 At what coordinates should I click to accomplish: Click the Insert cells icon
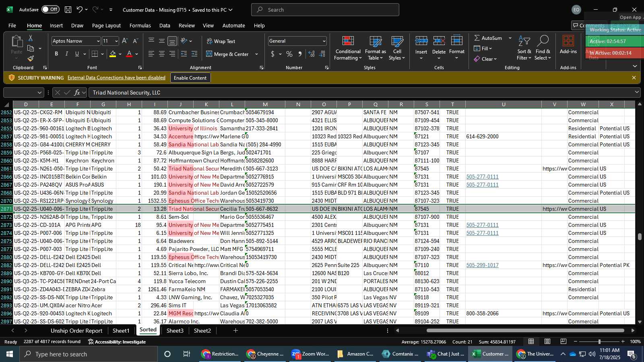coord(421,41)
